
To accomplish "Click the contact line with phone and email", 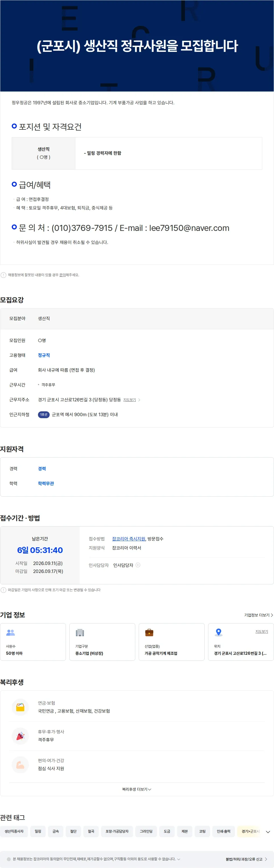I will click(x=124, y=228).
